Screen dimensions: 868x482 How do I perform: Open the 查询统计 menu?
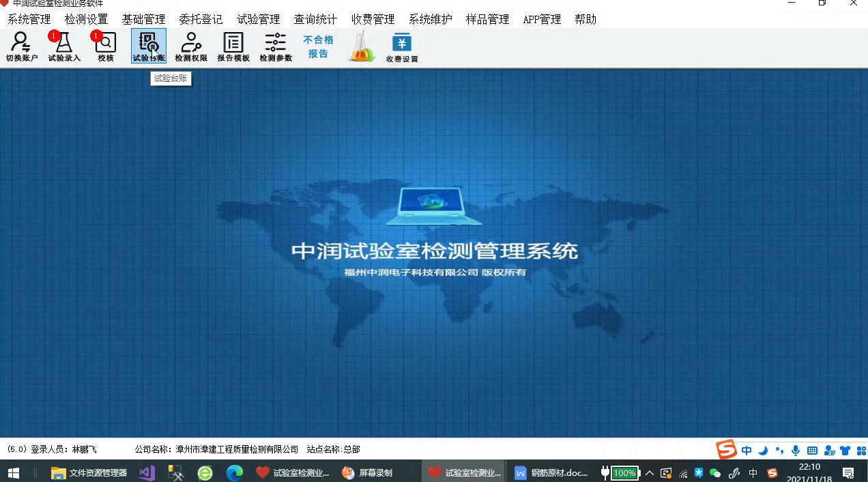click(316, 19)
